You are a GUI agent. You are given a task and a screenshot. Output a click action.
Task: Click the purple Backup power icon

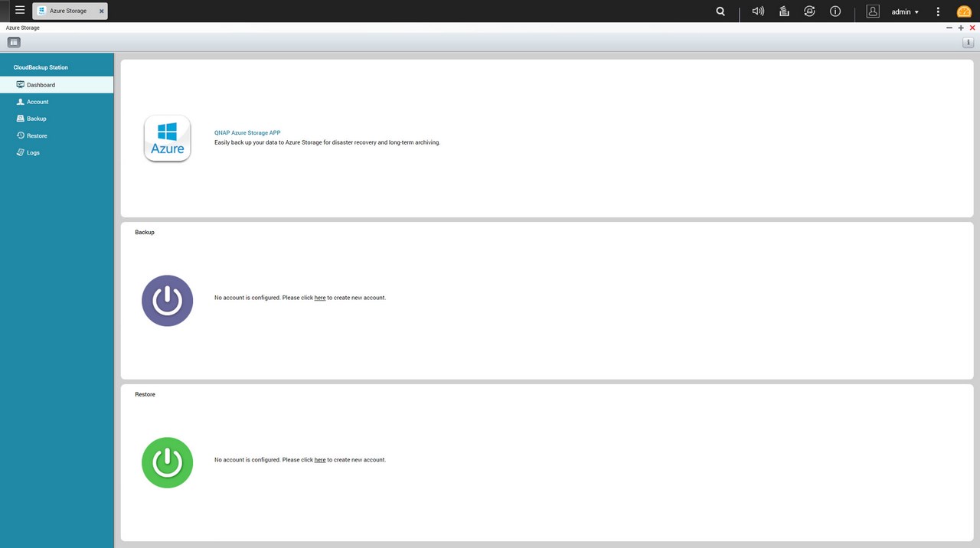pos(167,301)
